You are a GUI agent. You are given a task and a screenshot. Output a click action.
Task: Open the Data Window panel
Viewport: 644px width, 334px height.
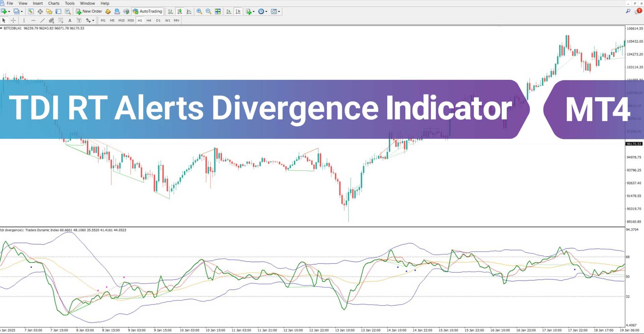click(x=40, y=11)
